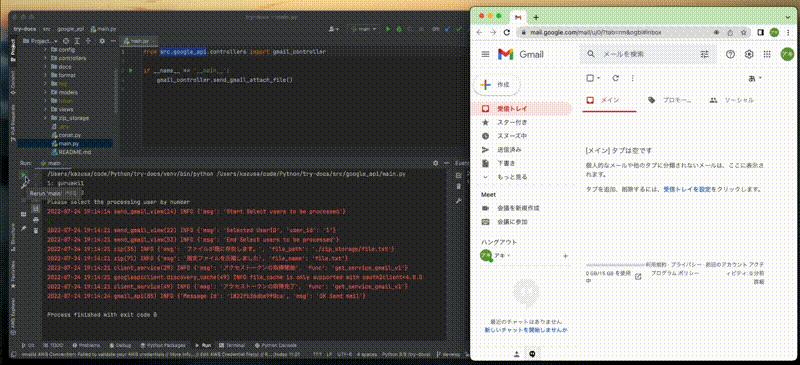The width and height of the screenshot is (800, 365).
Task: Open Chrome's three-dot menu
Action: (x=789, y=32)
